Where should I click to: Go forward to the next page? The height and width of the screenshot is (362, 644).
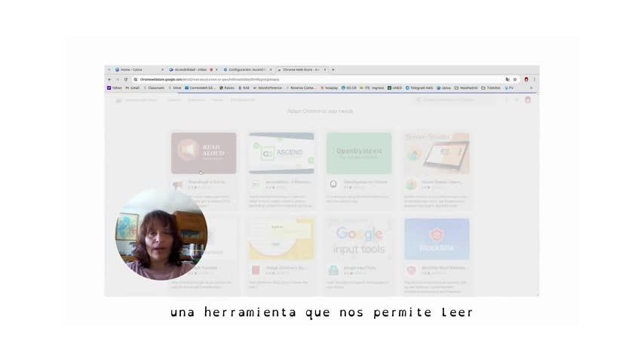118,79
